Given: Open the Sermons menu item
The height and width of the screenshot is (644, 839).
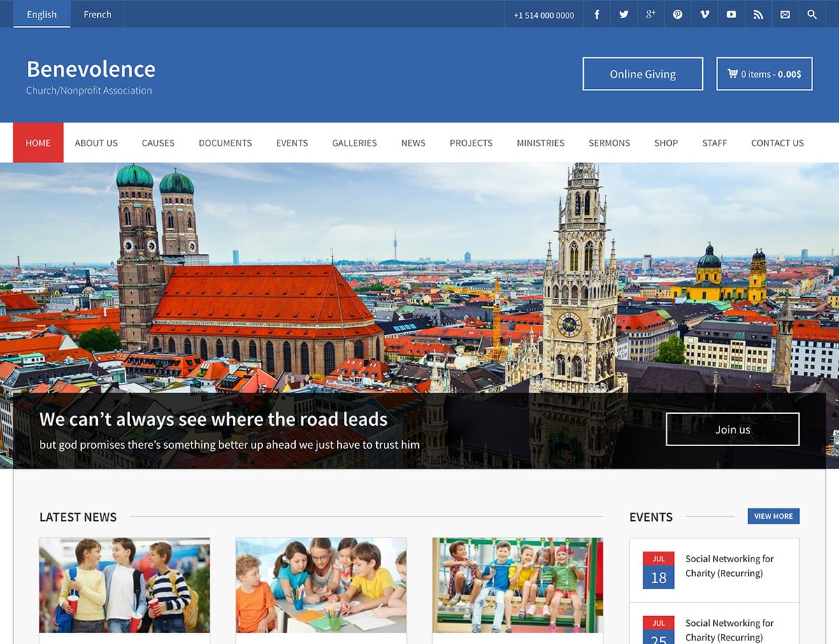Looking at the screenshot, I should [609, 143].
